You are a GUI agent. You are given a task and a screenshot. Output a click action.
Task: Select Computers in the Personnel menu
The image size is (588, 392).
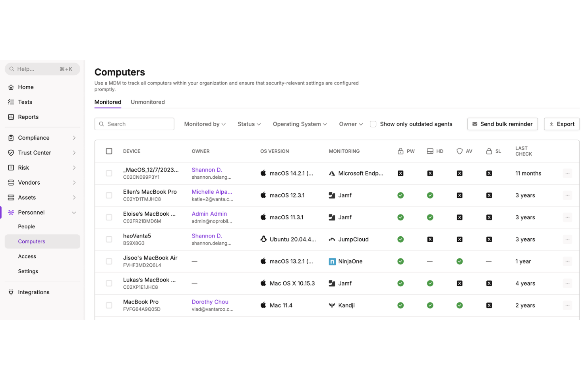(31, 241)
